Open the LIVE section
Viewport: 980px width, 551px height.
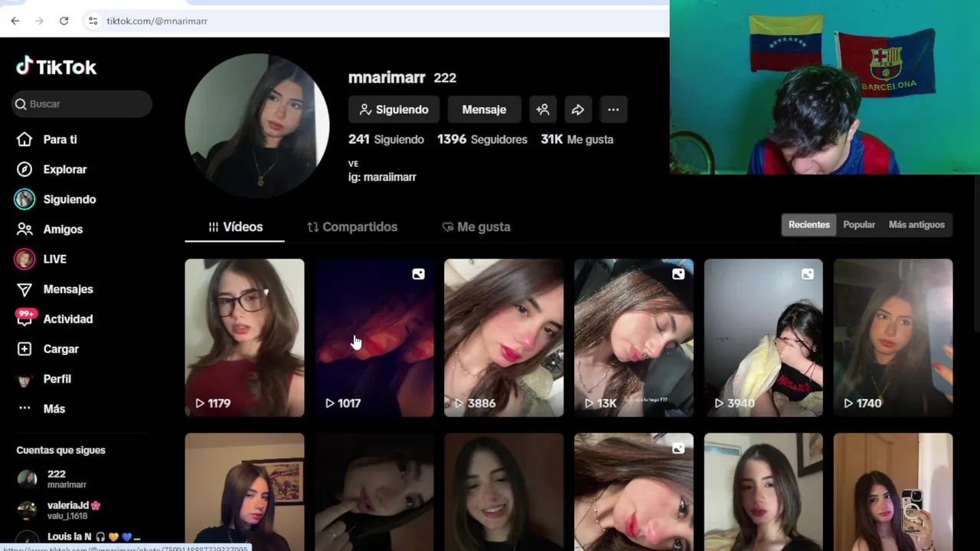[x=42, y=259]
